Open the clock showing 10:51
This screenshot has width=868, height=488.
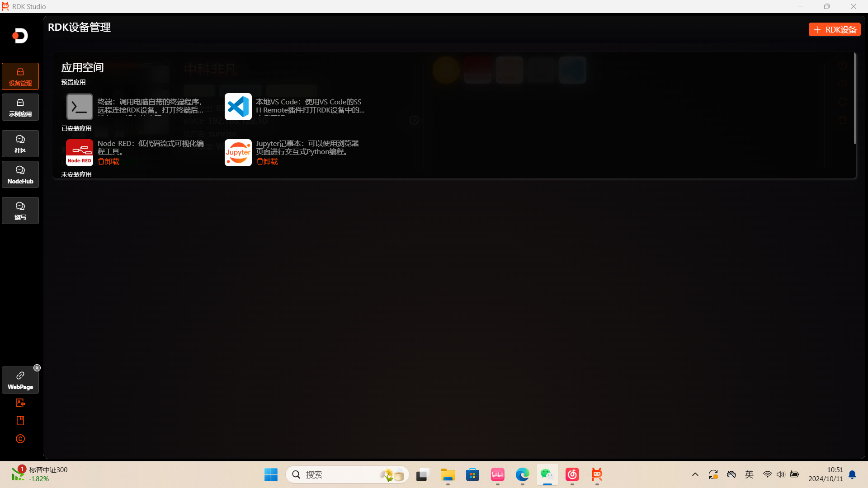[826, 474]
